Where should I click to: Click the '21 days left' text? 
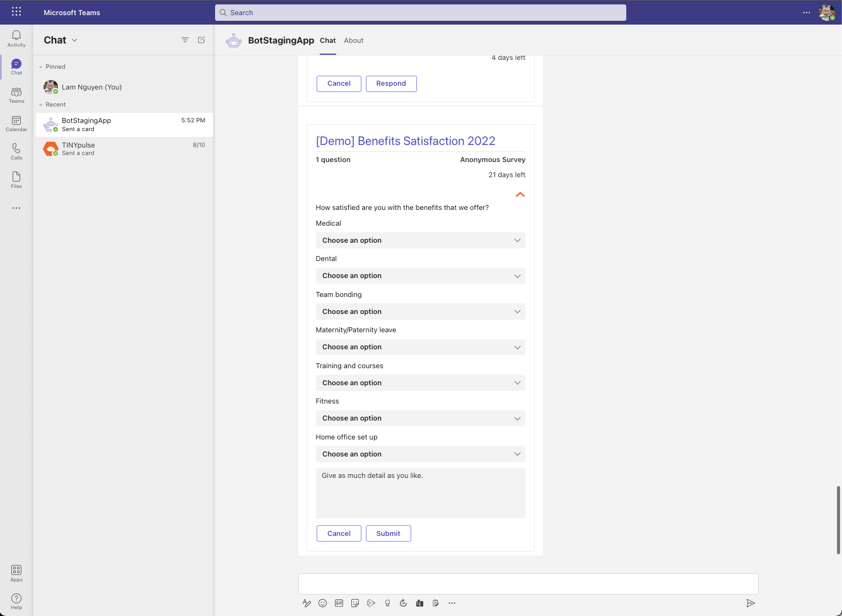pos(507,175)
